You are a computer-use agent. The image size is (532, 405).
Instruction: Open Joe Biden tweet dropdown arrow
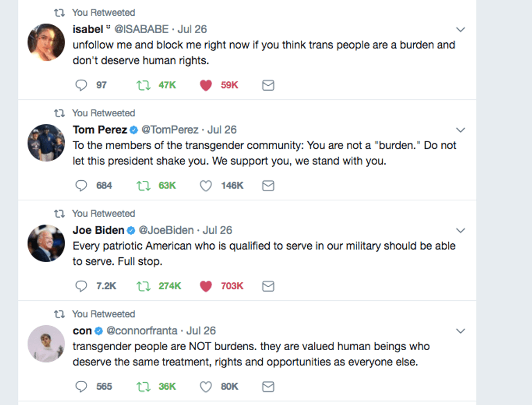click(x=460, y=230)
